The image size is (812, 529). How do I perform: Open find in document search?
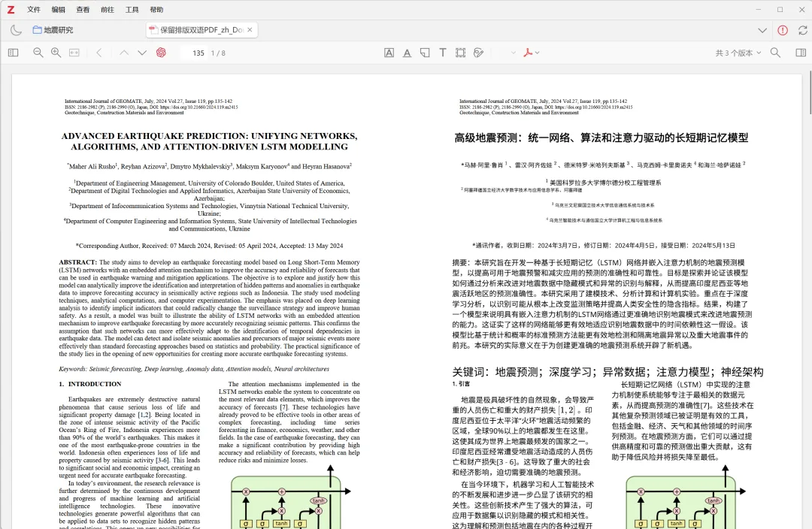775,53
